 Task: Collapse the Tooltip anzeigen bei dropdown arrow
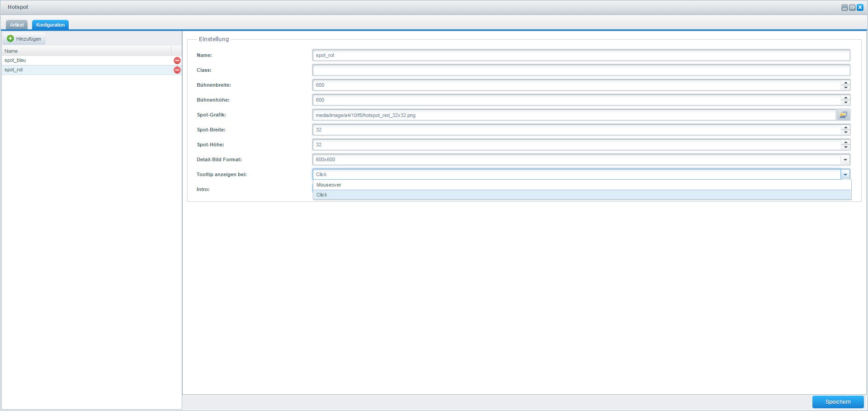click(845, 174)
